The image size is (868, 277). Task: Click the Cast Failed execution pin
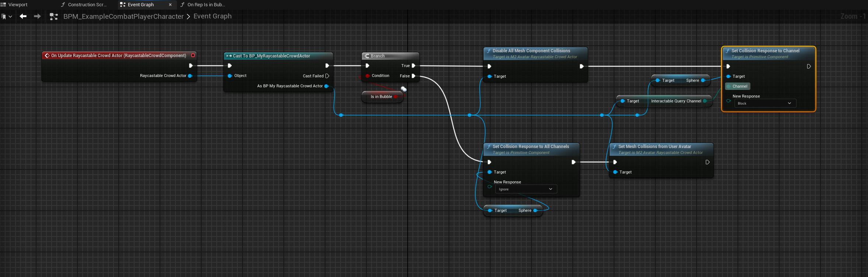coord(327,76)
